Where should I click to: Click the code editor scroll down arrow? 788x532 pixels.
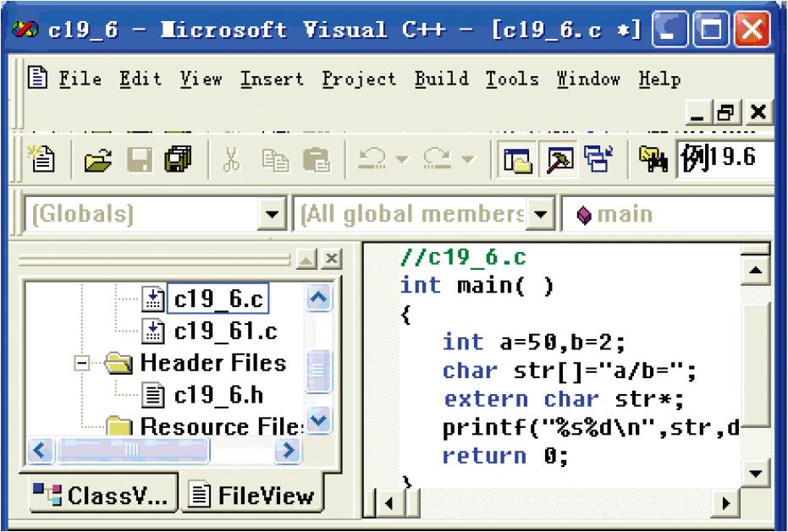coord(755,474)
